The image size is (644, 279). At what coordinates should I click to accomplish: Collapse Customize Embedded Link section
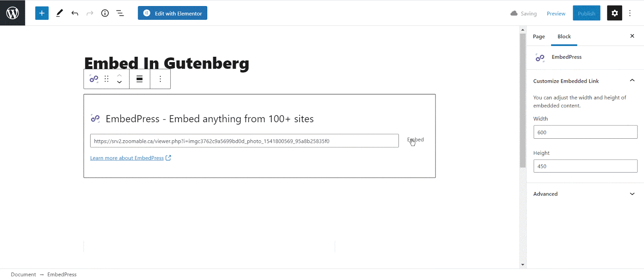click(632, 81)
